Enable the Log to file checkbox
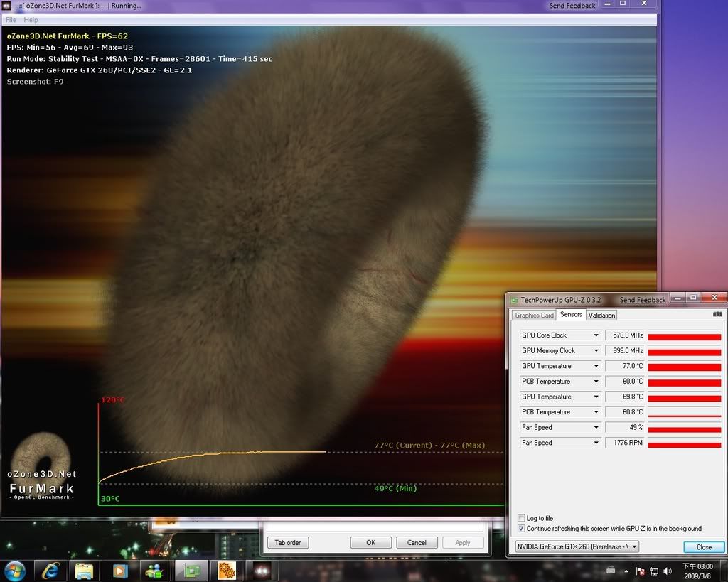Screen dimensions: 728x582 (521, 518)
